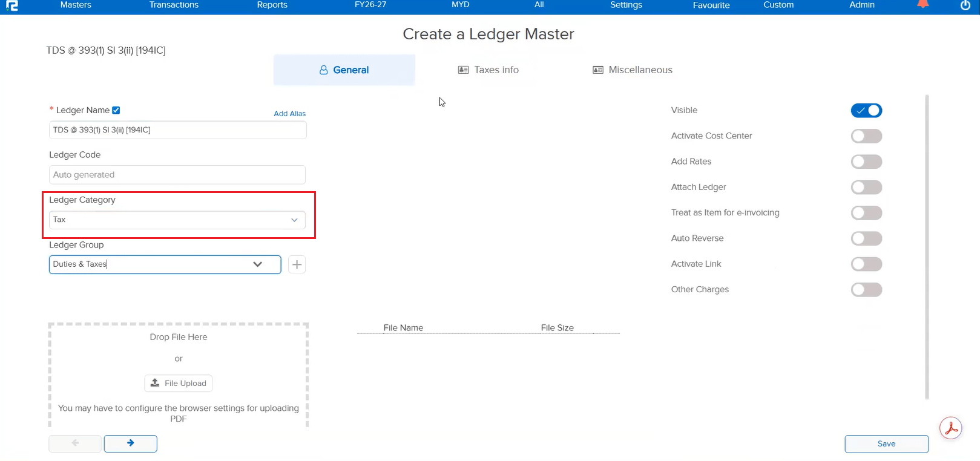Toggle Treat as Item for e-invoicing

[x=866, y=213]
